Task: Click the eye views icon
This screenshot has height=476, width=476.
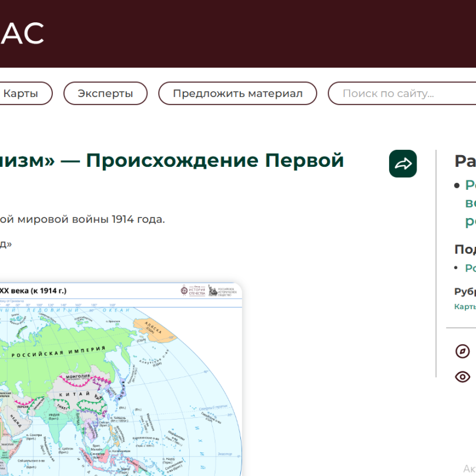Action: coord(462,377)
